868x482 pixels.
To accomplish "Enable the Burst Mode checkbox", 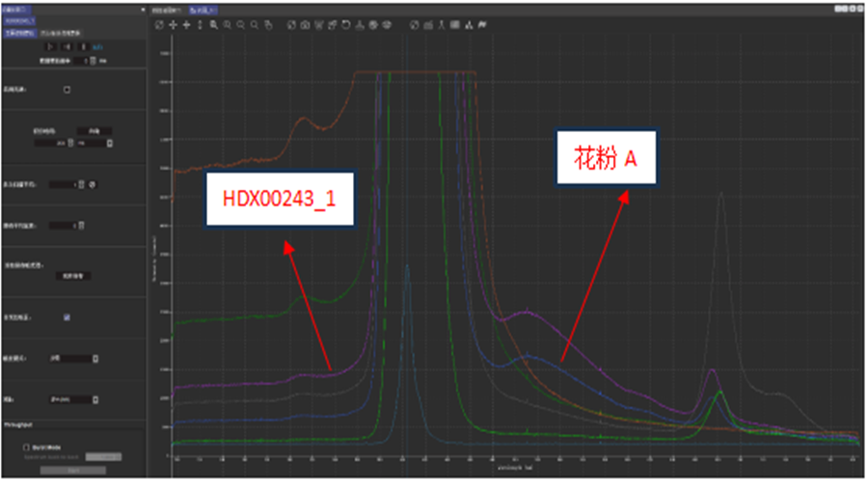I will click(25, 446).
